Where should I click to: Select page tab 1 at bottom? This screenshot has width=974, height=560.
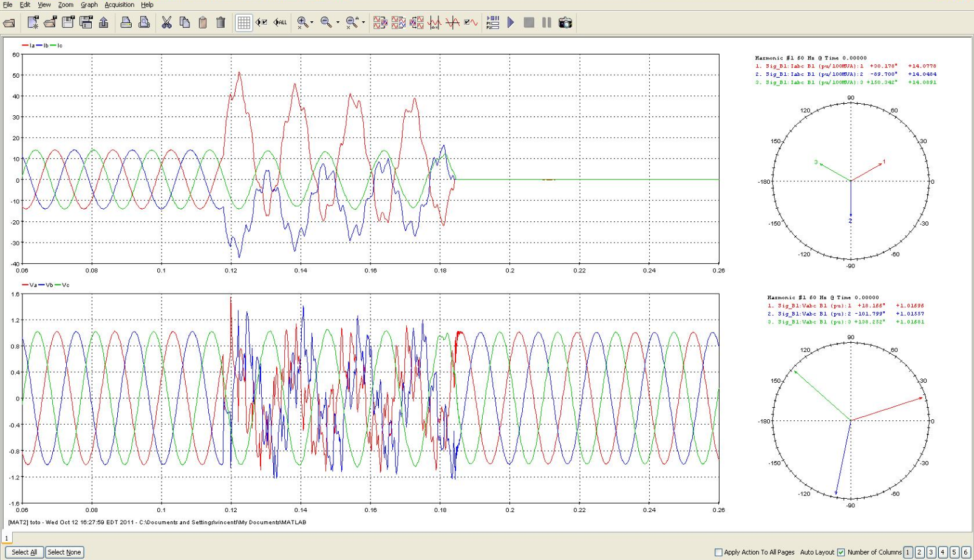[x=7, y=538]
